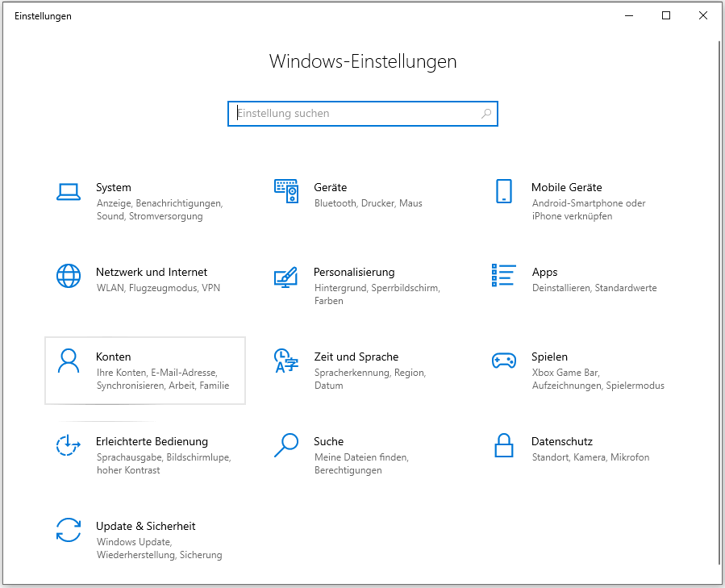
Task: Go to Spielen title
Action: coord(549,357)
